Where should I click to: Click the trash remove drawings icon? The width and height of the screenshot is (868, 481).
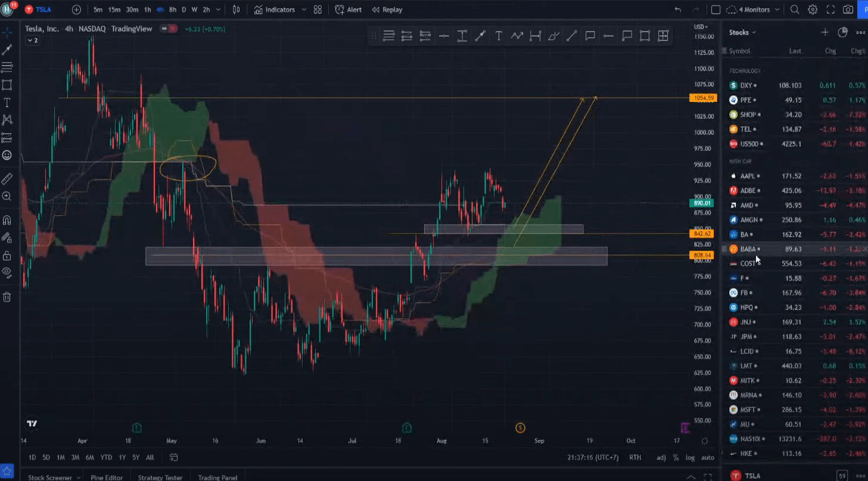tap(7, 297)
